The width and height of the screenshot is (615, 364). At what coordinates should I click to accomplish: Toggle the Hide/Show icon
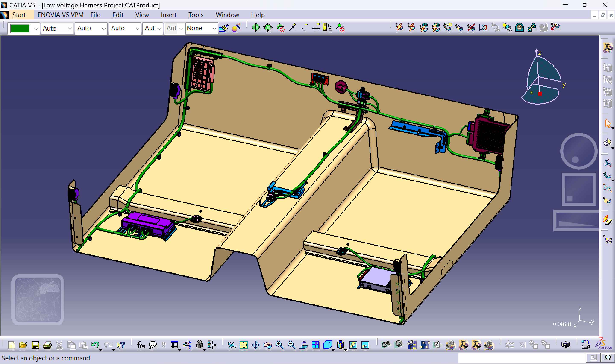point(353,345)
